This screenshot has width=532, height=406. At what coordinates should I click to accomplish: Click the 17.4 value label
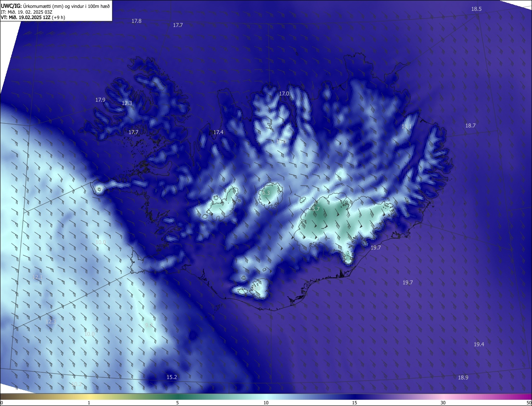click(x=218, y=132)
